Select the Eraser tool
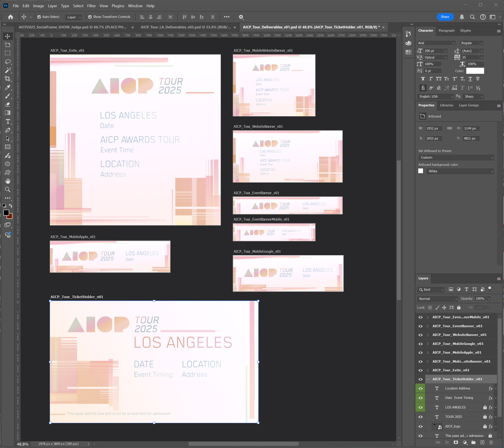 [x=8, y=104]
